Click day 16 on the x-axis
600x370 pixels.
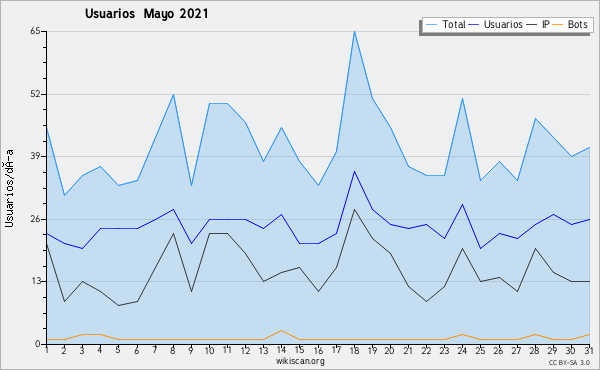tap(318, 350)
